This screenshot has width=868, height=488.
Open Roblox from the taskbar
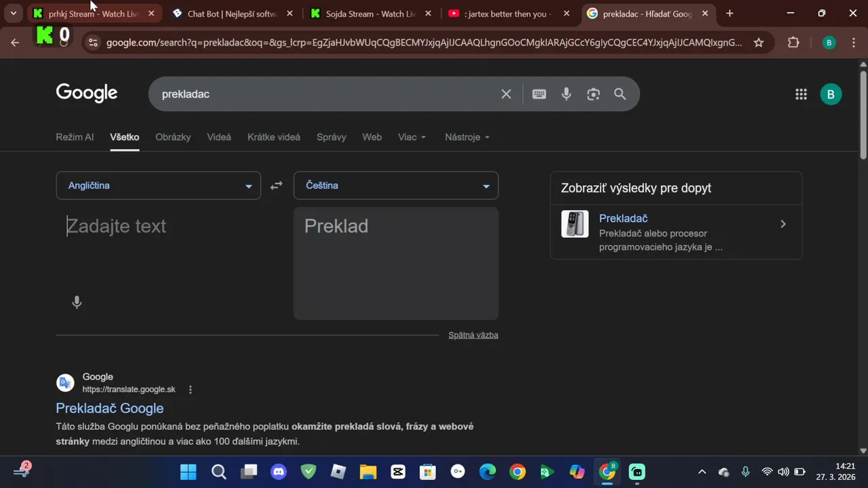(x=338, y=472)
